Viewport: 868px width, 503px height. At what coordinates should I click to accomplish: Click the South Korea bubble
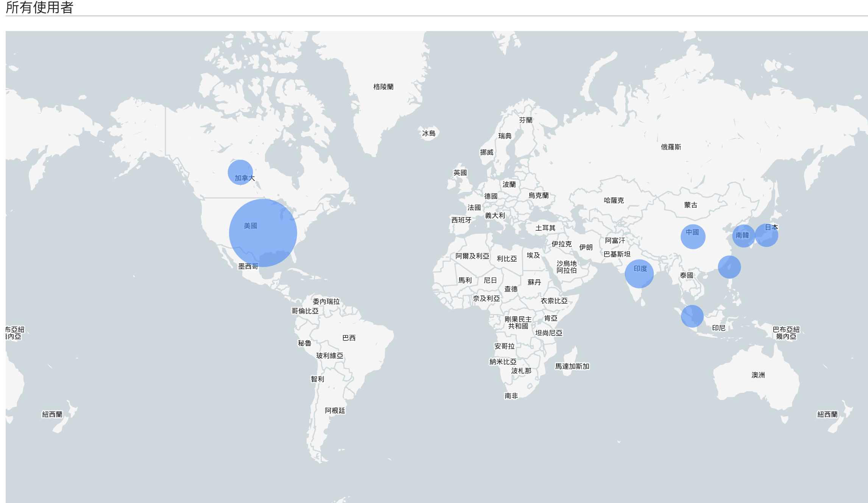pyautogui.click(x=743, y=236)
